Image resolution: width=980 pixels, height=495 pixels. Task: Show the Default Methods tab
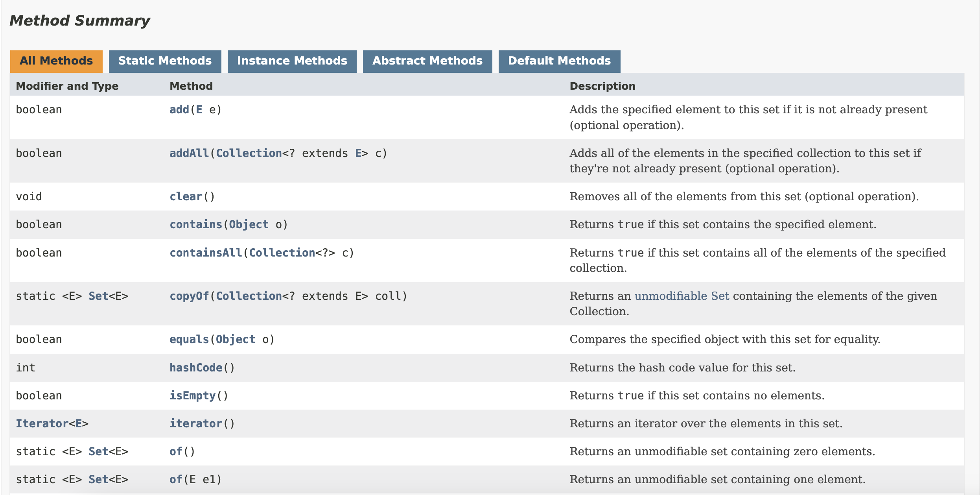[559, 61]
